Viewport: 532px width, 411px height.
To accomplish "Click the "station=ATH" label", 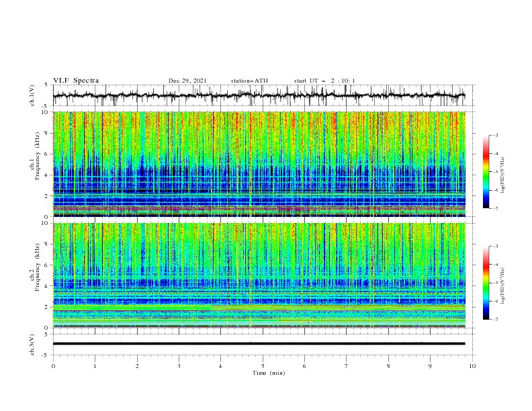I will coord(249,81).
